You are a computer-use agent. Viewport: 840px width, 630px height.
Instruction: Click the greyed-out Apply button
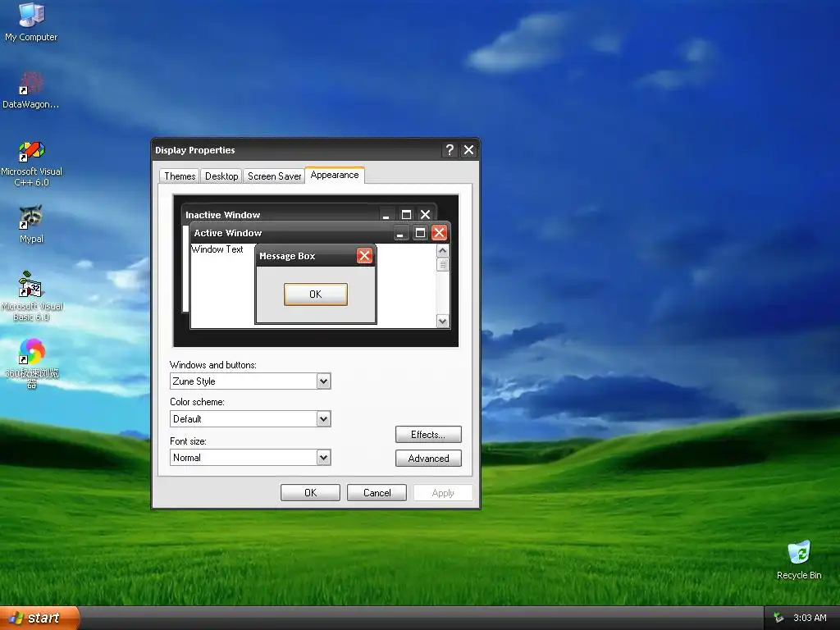tap(442, 493)
